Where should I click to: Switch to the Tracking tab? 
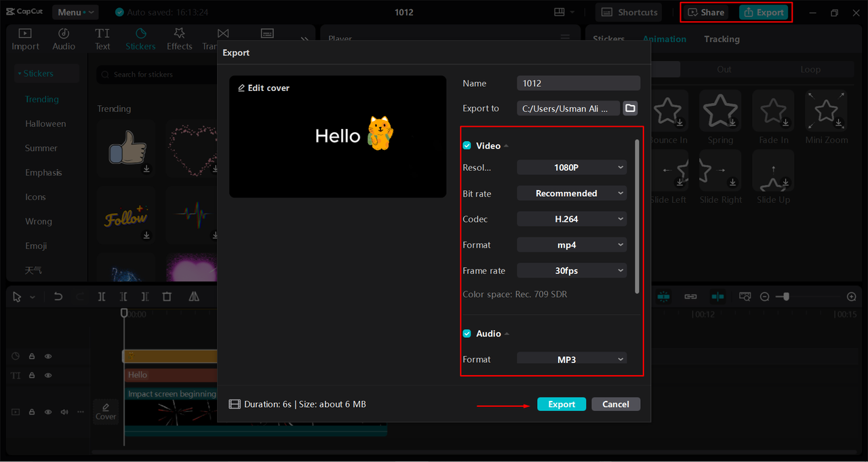click(722, 39)
